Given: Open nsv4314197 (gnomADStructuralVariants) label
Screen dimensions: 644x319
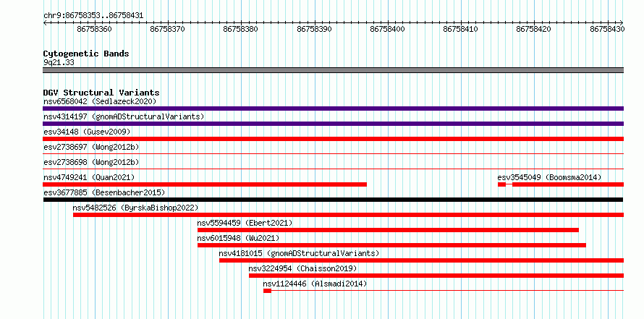Looking at the screenshot, I should click(124, 116).
